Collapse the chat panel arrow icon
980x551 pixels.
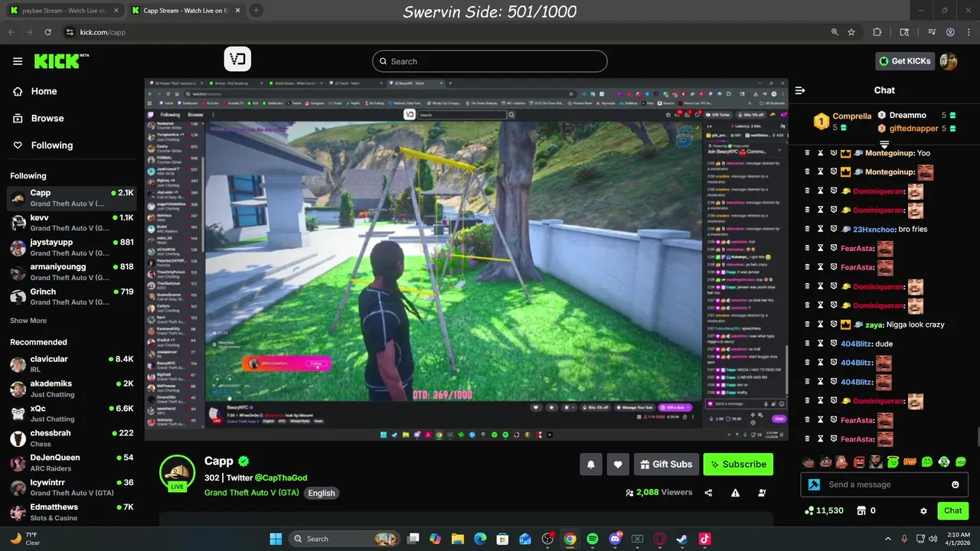[x=800, y=90]
